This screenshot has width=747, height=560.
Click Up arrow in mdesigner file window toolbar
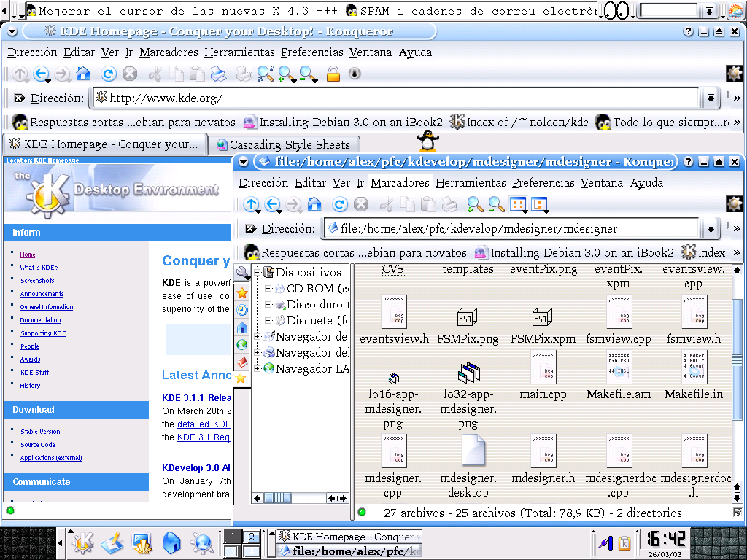tap(251, 205)
